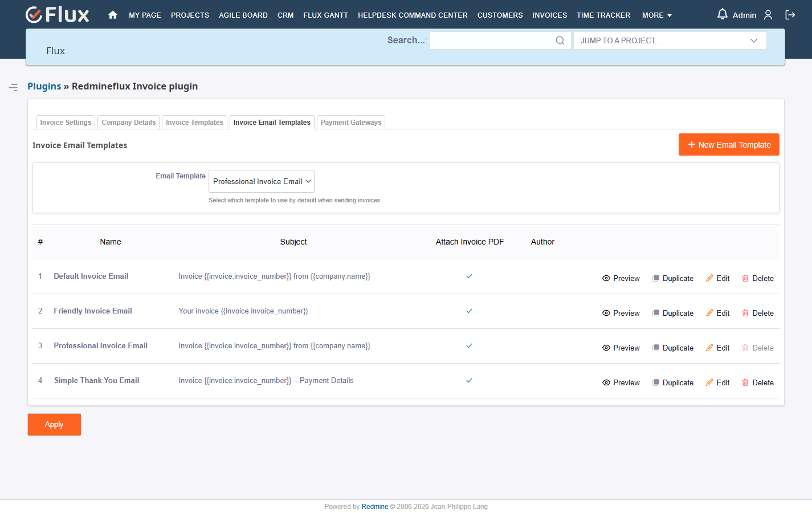Click the Admin username text
Screen dimensions: 812x513
click(744, 15)
